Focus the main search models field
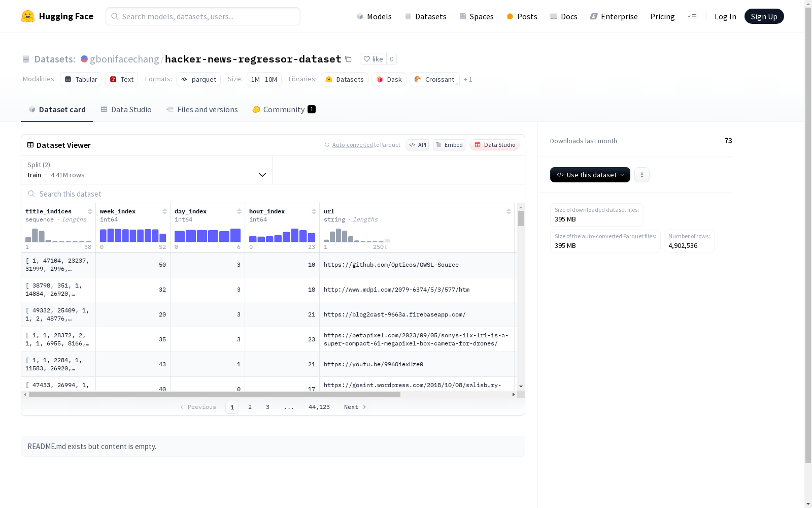The width and height of the screenshot is (812, 508). tap(203, 16)
